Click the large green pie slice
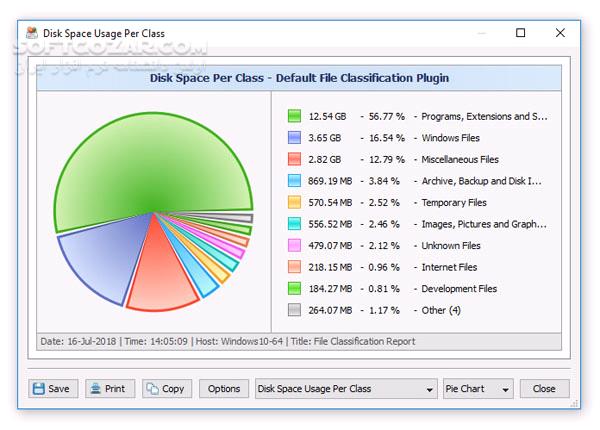 pyautogui.click(x=153, y=165)
